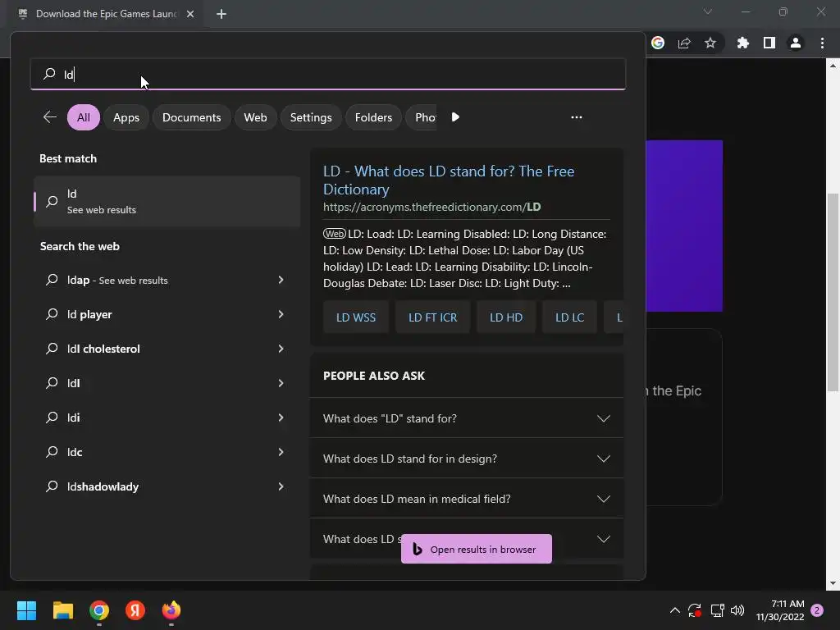Show more filter tabs with the play arrow
This screenshot has height=630, width=840.
point(455,116)
